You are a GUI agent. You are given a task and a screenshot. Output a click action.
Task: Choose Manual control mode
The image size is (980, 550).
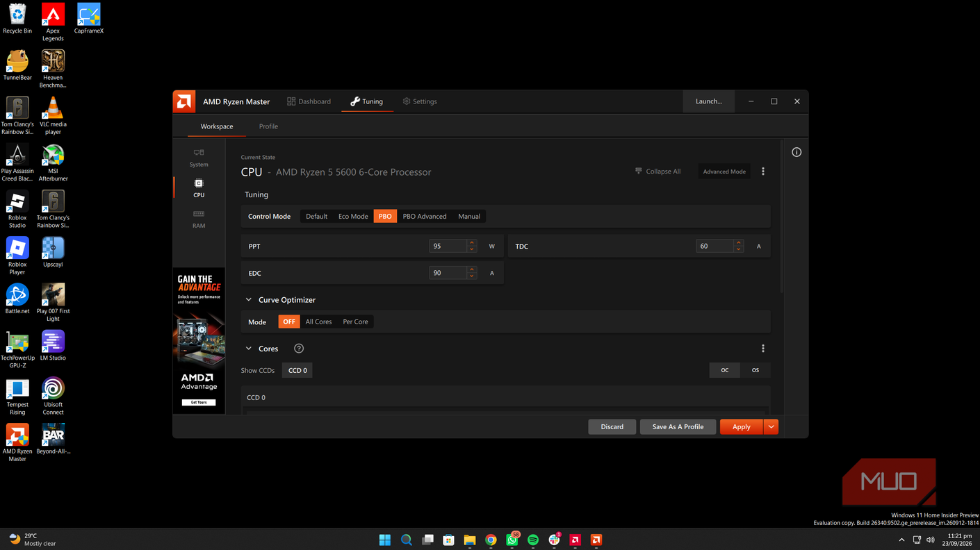pos(469,217)
